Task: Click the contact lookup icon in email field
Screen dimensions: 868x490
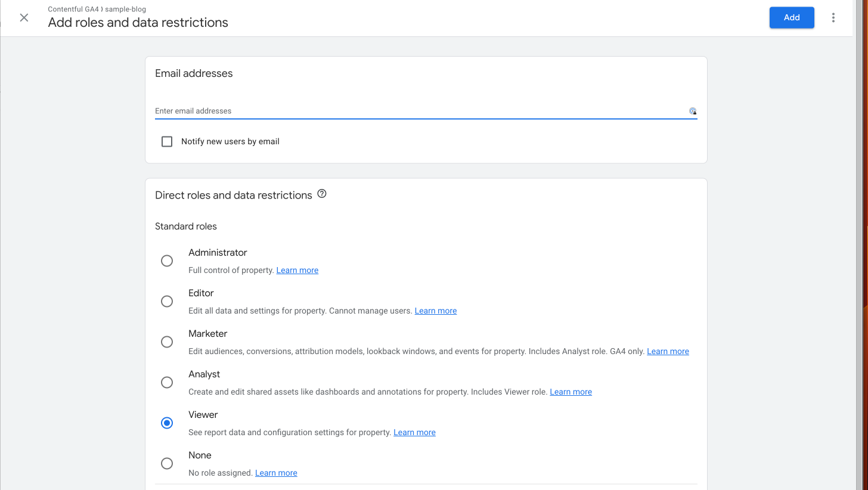Action: tap(692, 111)
